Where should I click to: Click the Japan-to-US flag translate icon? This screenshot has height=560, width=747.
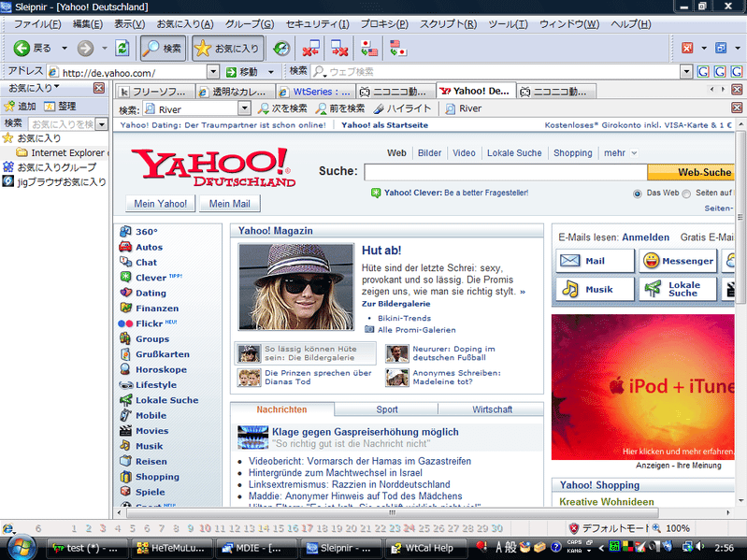pos(369,48)
